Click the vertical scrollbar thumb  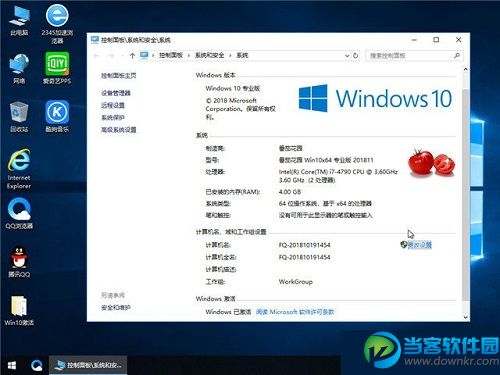tap(466, 195)
